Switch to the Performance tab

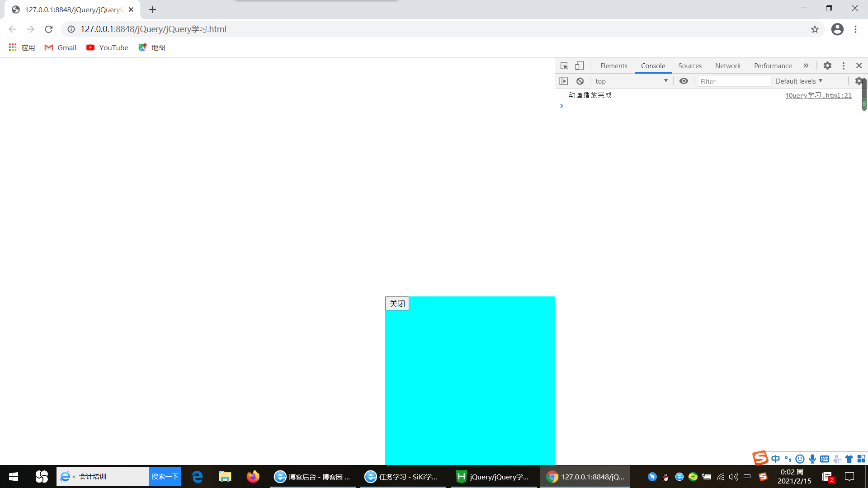pos(773,66)
